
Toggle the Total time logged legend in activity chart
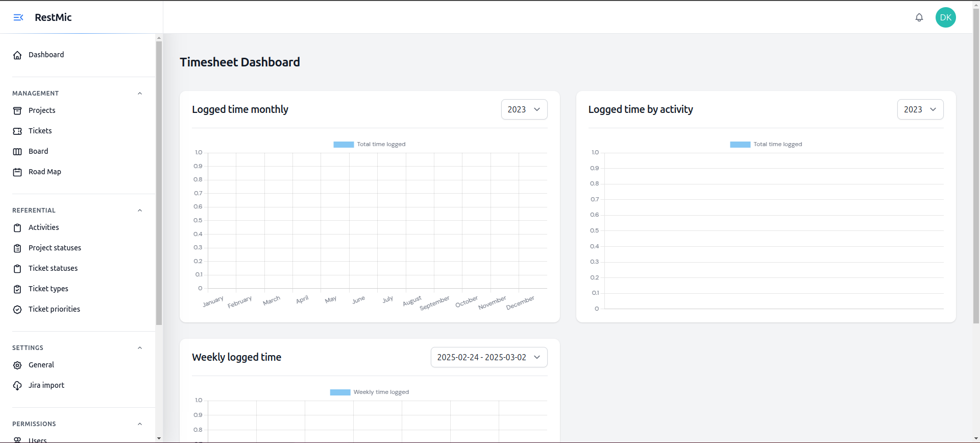pos(766,145)
